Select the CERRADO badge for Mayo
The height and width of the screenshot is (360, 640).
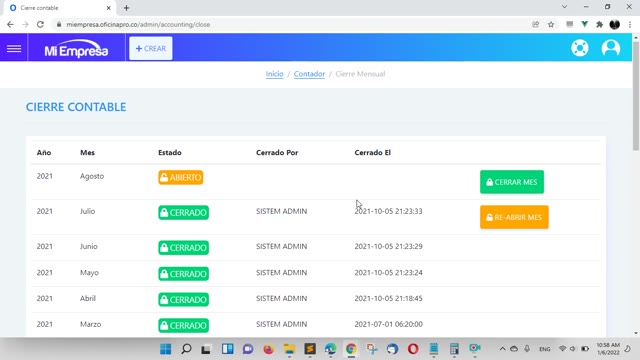click(184, 274)
